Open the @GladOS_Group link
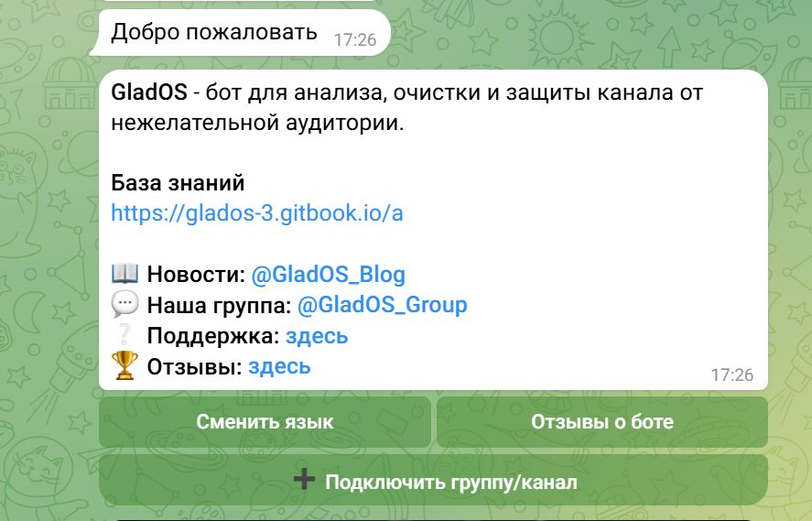Screen dimensions: 812x521 tap(382, 305)
